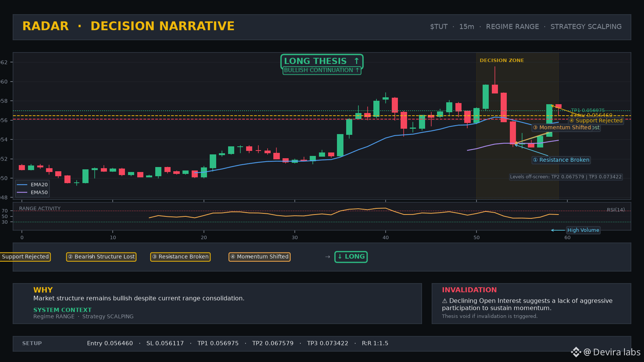Click the TP1 0.056975 value in SETUP bar
This screenshot has width=644, height=362.
click(x=218, y=343)
